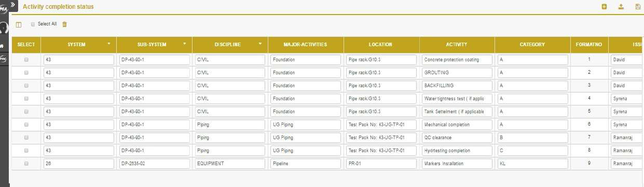Click the upload icon in the header
Viewport: 644px width, 187px height.
pos(621,7)
